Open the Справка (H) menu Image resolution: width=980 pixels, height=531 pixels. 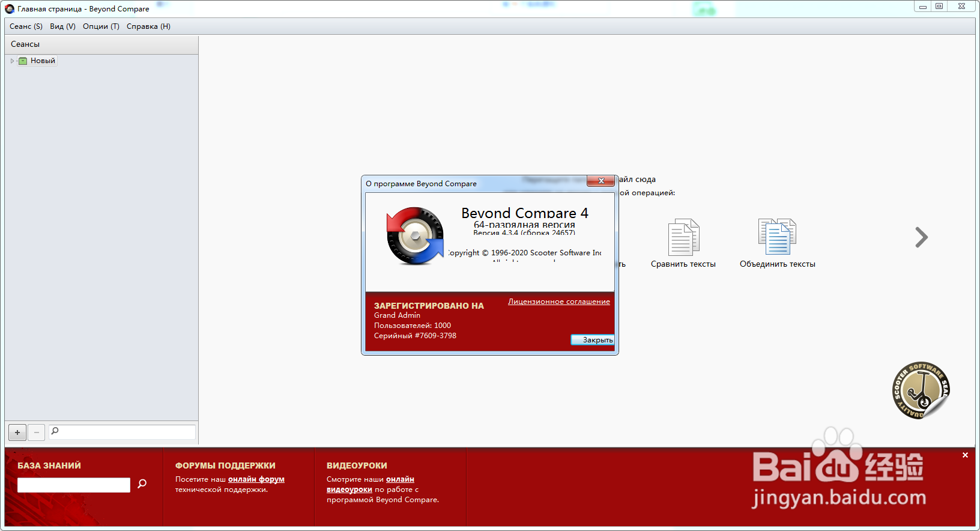click(x=148, y=26)
